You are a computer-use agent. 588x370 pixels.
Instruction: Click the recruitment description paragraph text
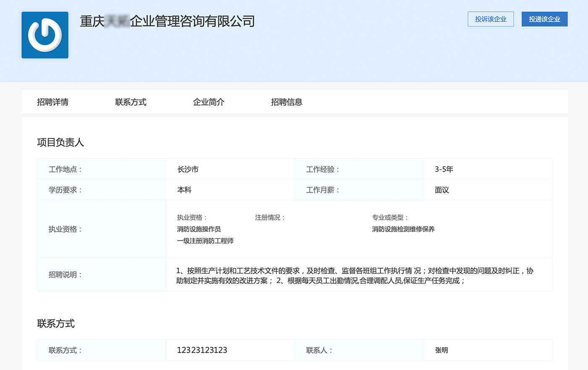(x=354, y=276)
